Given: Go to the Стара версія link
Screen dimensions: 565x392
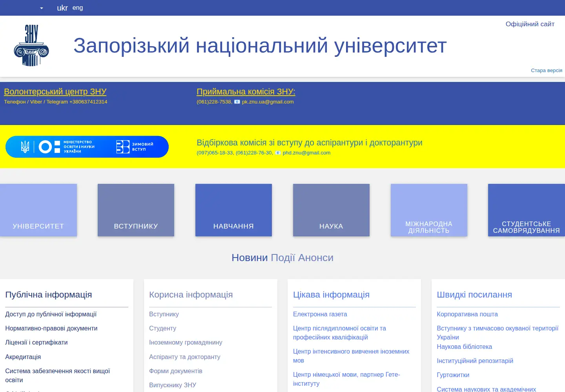Looking at the screenshot, I should [547, 71].
